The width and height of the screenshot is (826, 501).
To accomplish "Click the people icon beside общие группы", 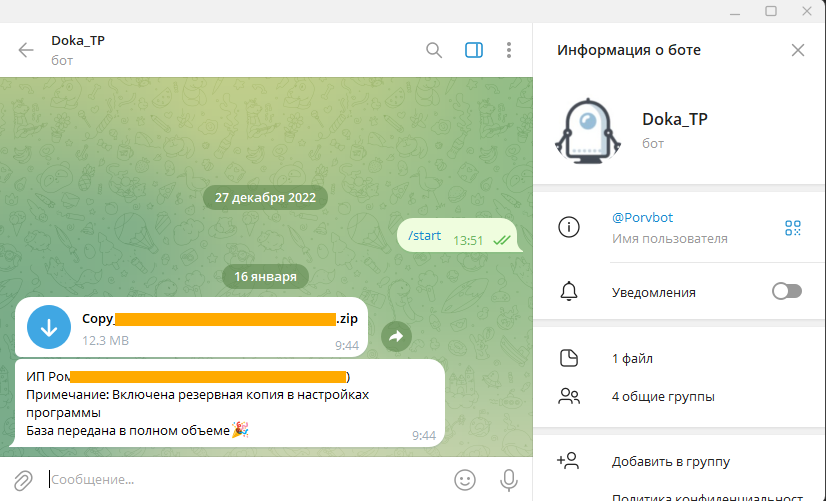I will [x=568, y=396].
